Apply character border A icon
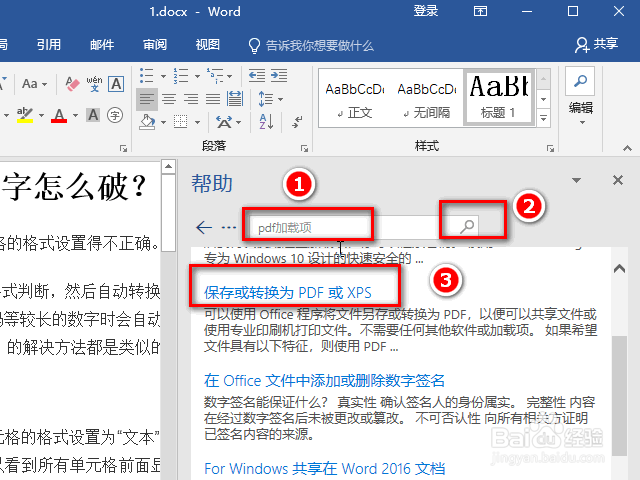 [116, 84]
